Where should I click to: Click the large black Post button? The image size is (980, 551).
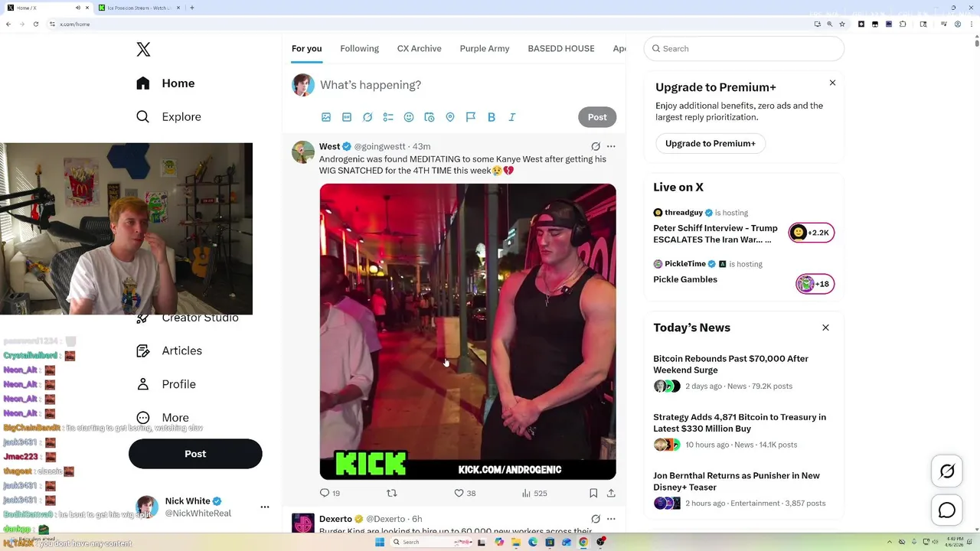click(195, 454)
